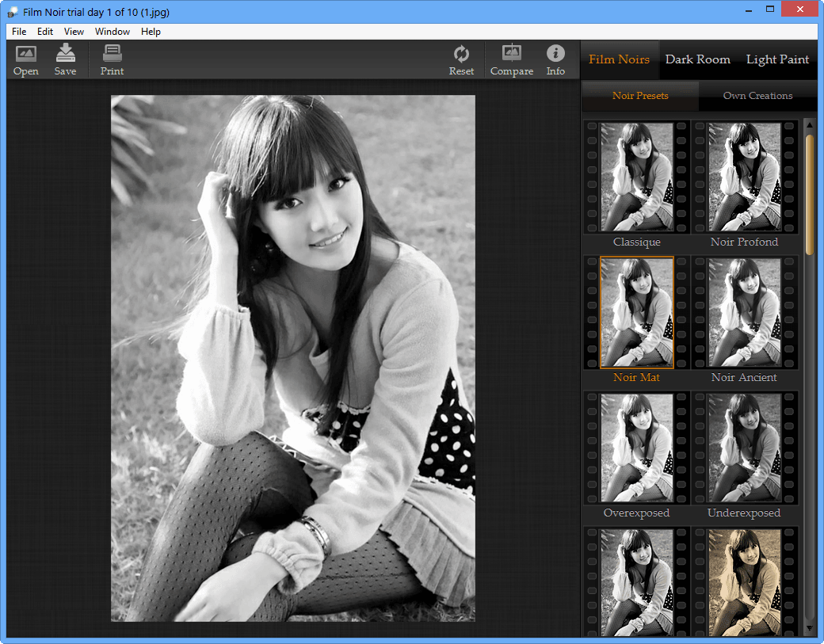Switch to the Dark Room tab
This screenshot has height=644, width=824.
pyautogui.click(x=697, y=59)
